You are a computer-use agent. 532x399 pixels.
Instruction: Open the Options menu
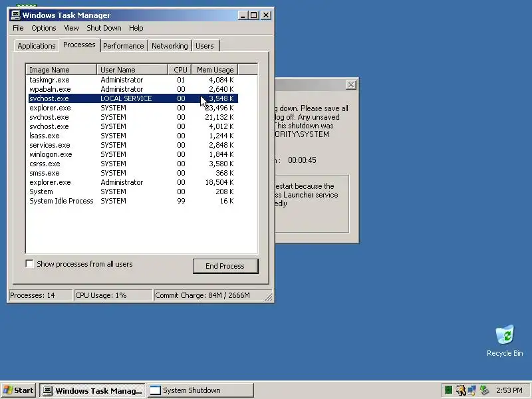(44, 28)
